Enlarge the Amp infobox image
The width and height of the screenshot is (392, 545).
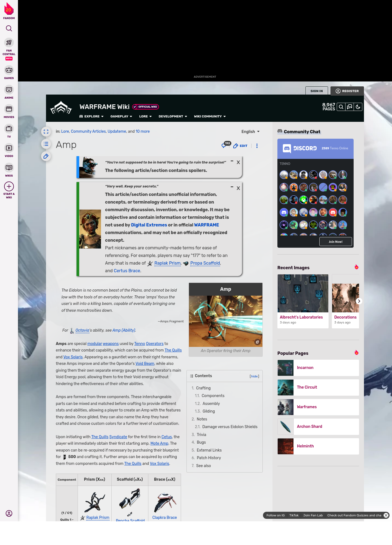tap(257, 342)
